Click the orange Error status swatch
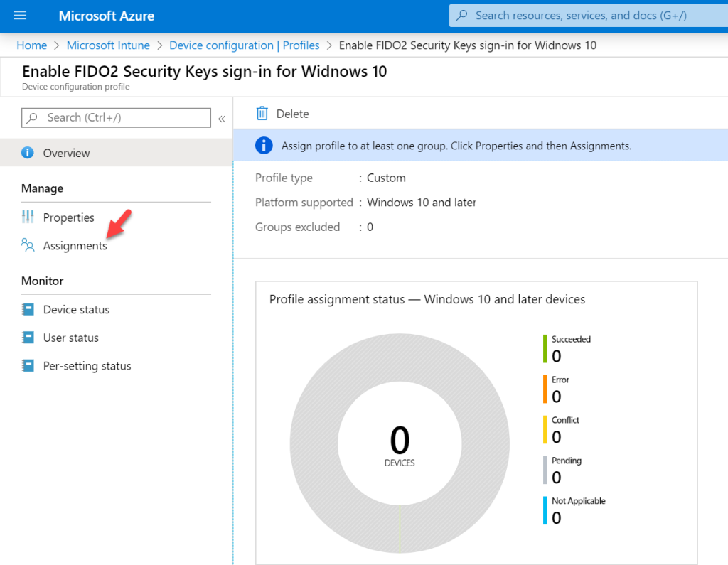The height and width of the screenshot is (565, 728). pos(545,389)
